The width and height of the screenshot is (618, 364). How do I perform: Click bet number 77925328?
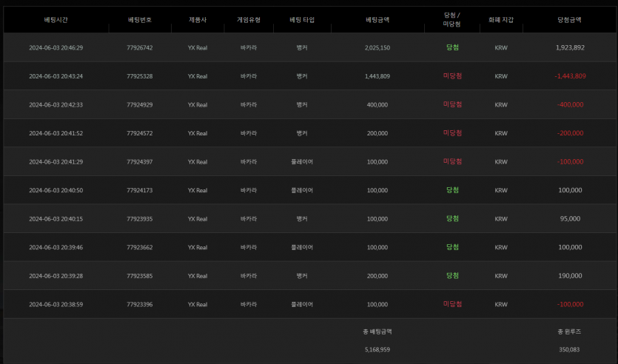140,76
